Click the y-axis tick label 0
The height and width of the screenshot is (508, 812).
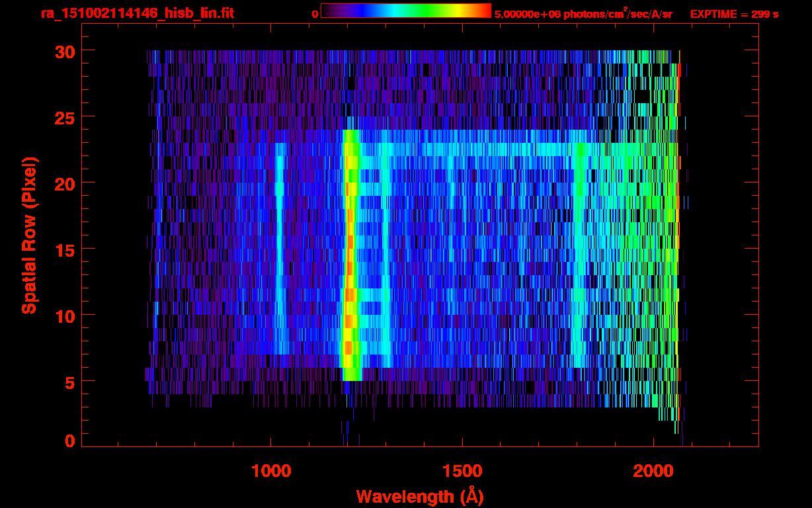(70, 441)
